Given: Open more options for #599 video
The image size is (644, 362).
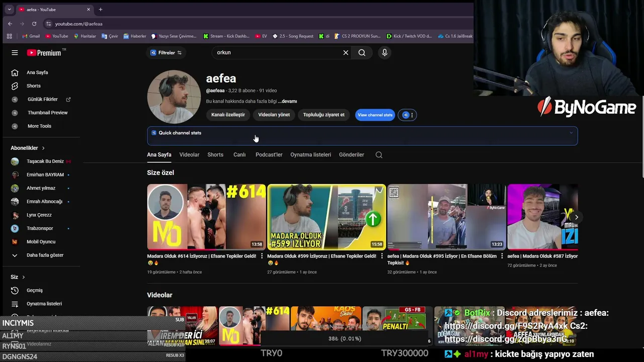Looking at the screenshot, I should [382, 256].
